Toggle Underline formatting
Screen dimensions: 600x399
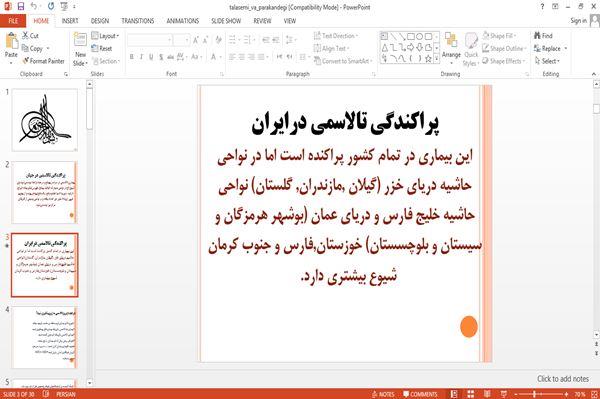pos(151,57)
